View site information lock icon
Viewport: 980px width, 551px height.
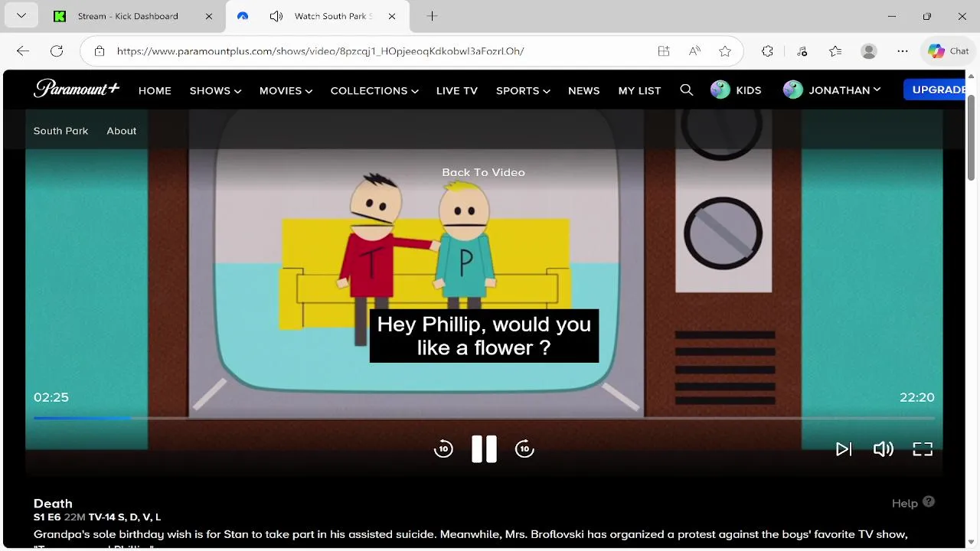tap(100, 51)
